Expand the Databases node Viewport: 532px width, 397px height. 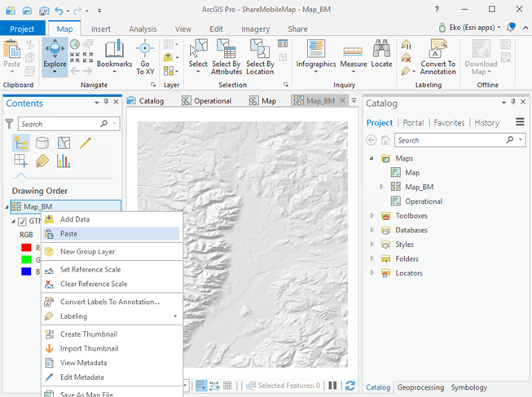(x=372, y=230)
